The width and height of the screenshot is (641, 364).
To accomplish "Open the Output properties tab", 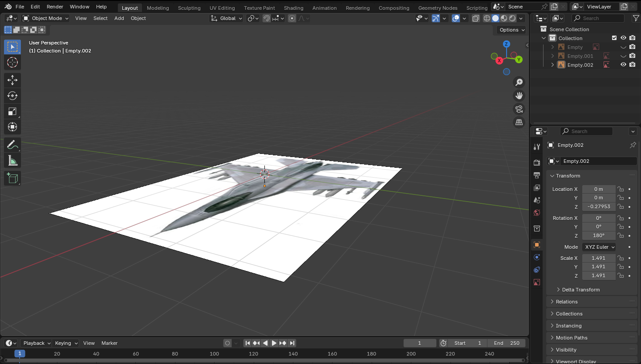I will [x=537, y=175].
